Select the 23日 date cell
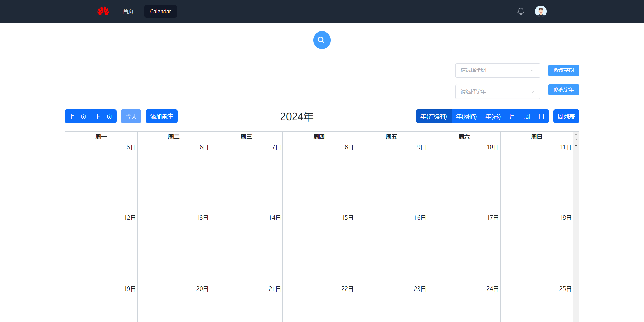The image size is (644, 322). coord(391,303)
